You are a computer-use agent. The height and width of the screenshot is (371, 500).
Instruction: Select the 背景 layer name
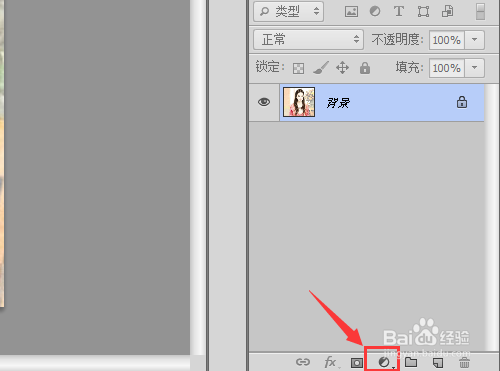338,103
